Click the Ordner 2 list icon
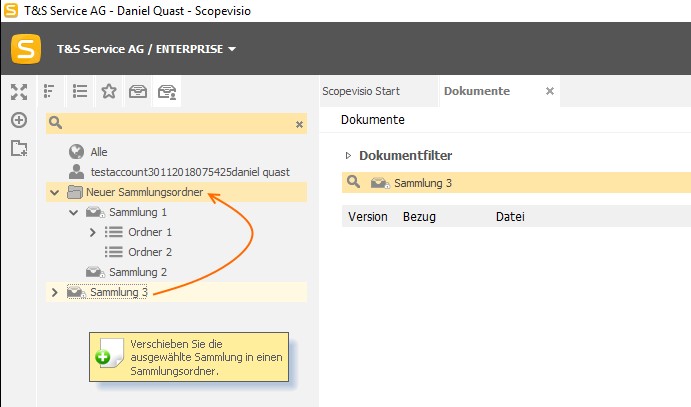691x407 pixels. [x=114, y=252]
